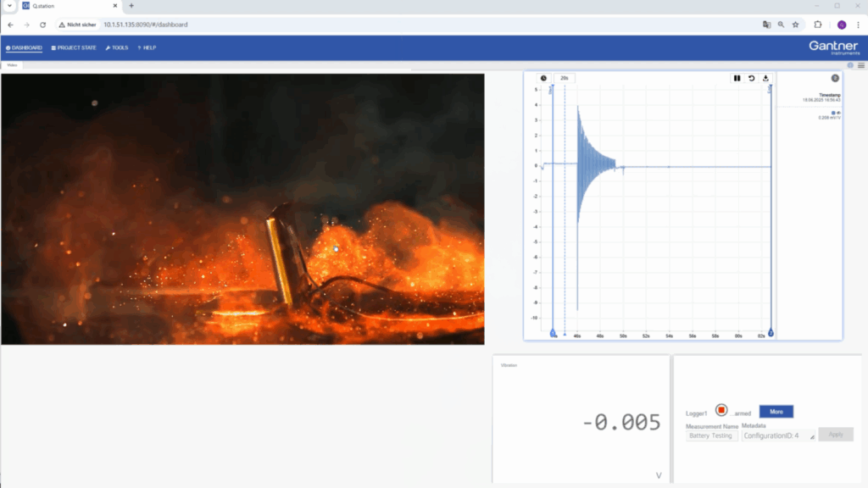The height and width of the screenshot is (488, 868).
Task: Click the Metadata field resize grip
Action: 812,438
